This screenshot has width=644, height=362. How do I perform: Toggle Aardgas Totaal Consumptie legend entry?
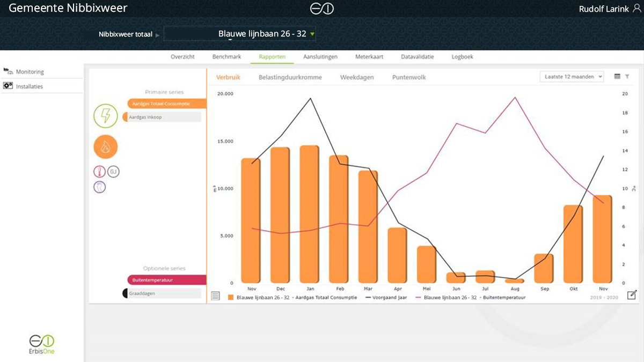(292, 297)
